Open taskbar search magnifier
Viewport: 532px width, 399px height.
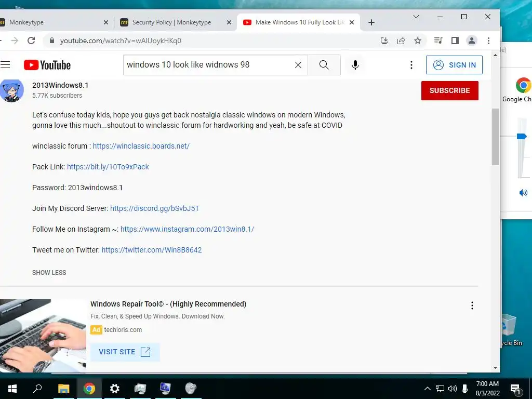(x=37, y=389)
